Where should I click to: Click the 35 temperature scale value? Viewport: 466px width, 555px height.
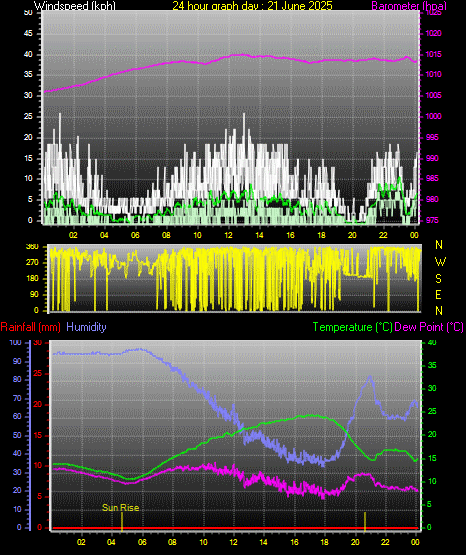[432, 366]
